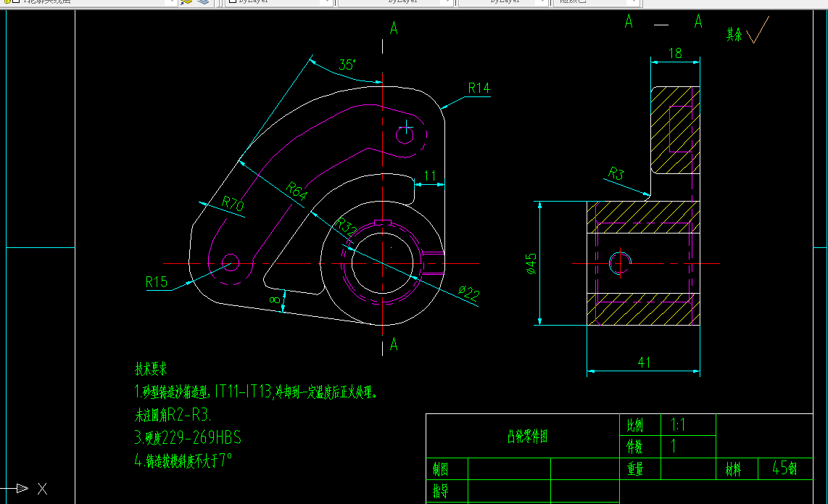Select the 8 thickness dimension text
Screen dimensions: 828x504
(275, 299)
